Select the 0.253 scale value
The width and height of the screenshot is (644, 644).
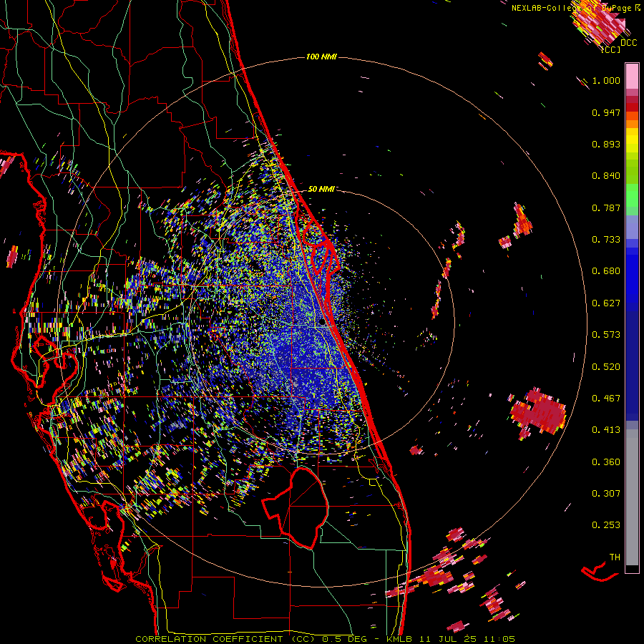(606, 525)
